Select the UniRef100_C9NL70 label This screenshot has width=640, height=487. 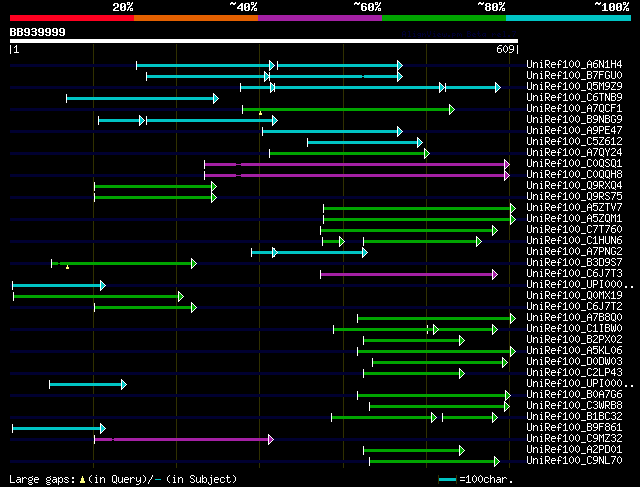pyautogui.click(x=574, y=461)
